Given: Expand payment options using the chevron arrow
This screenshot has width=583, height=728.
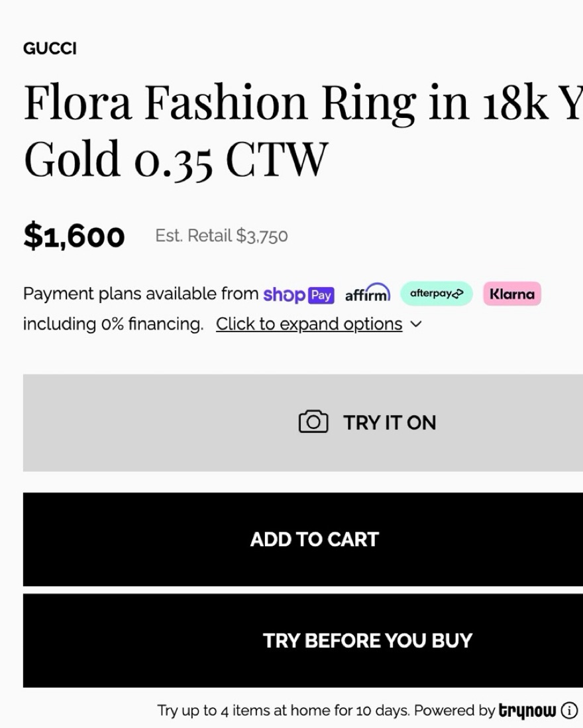Looking at the screenshot, I should click(x=416, y=324).
